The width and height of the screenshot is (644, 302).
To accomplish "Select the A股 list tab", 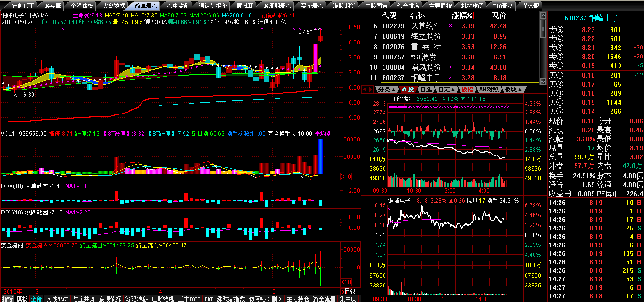I will point(408,89).
